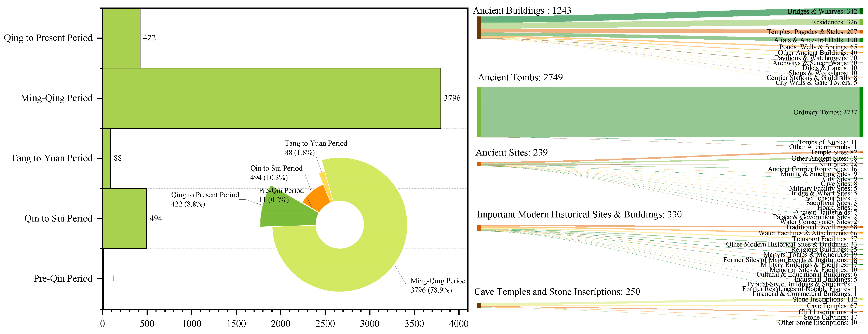
Task: Click 'Important Modern Historical Sites & Buildings: 330'
Action: coord(579,214)
